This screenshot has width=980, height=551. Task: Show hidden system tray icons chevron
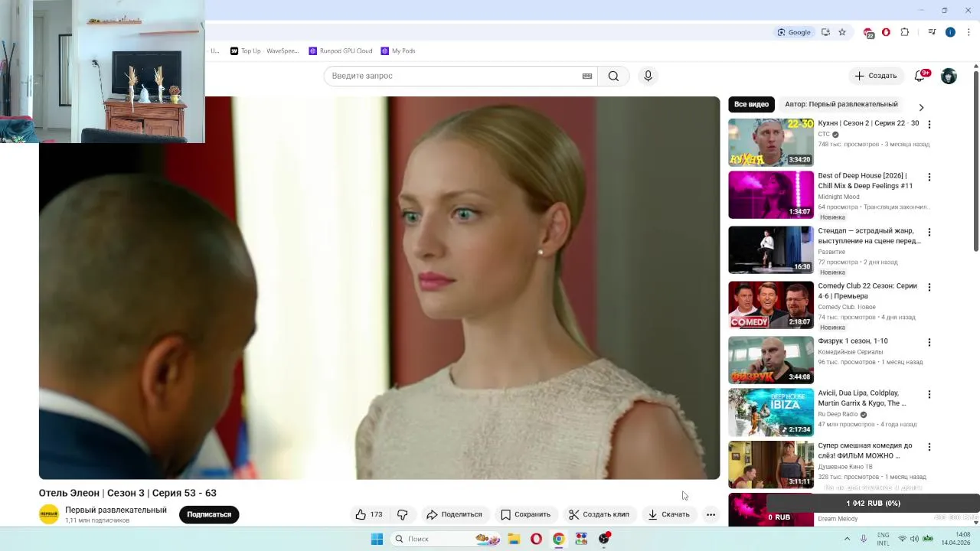[847, 539]
